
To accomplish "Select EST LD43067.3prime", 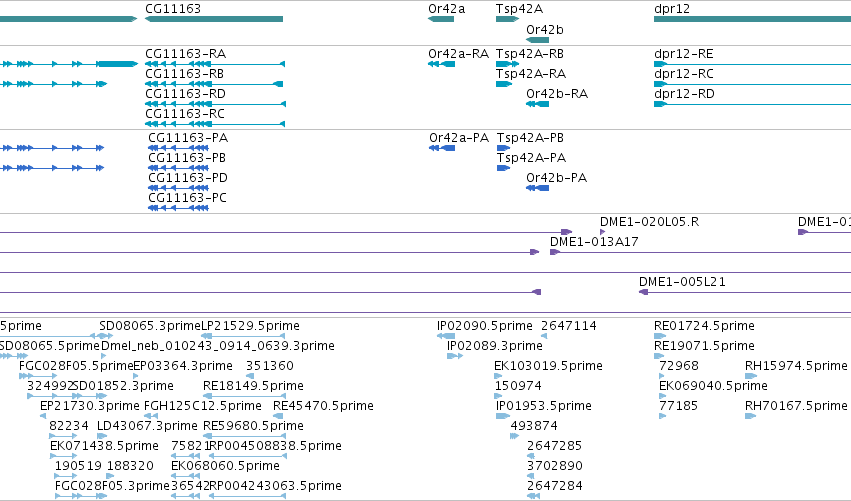I will (147, 426).
